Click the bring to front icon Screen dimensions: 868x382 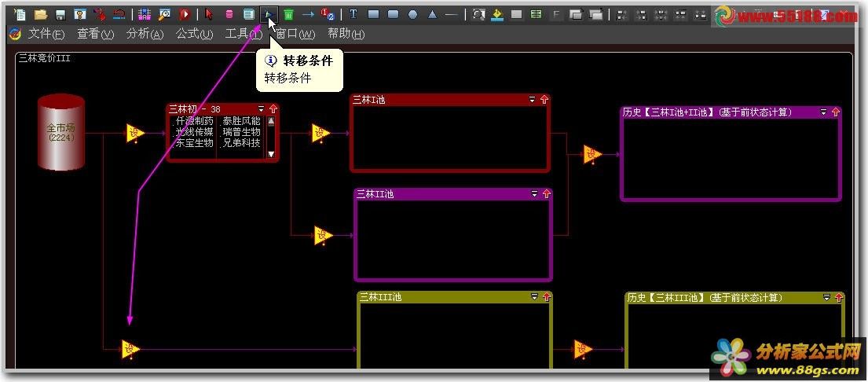[x=576, y=15]
